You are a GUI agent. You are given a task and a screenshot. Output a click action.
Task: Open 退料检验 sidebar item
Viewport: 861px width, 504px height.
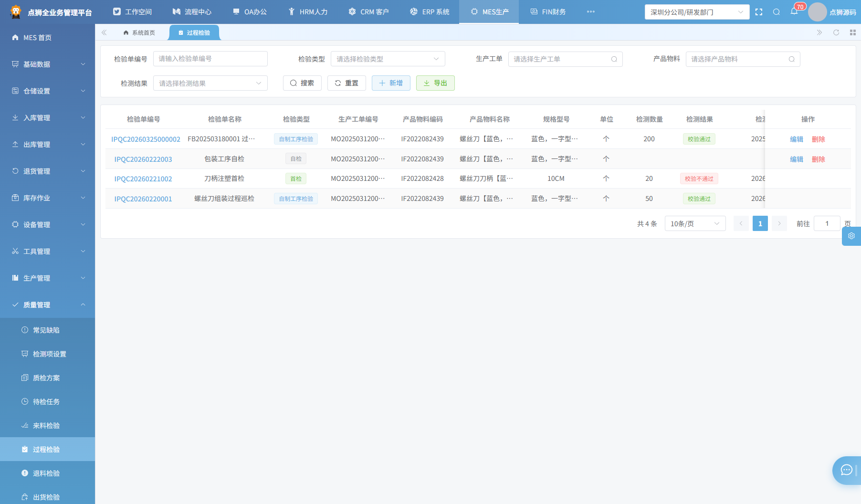[x=47, y=473]
